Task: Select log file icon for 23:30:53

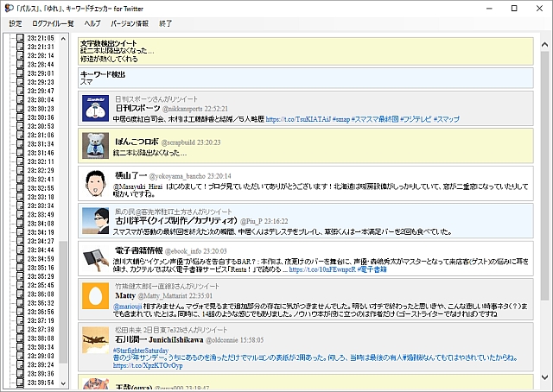Action: 20,126
